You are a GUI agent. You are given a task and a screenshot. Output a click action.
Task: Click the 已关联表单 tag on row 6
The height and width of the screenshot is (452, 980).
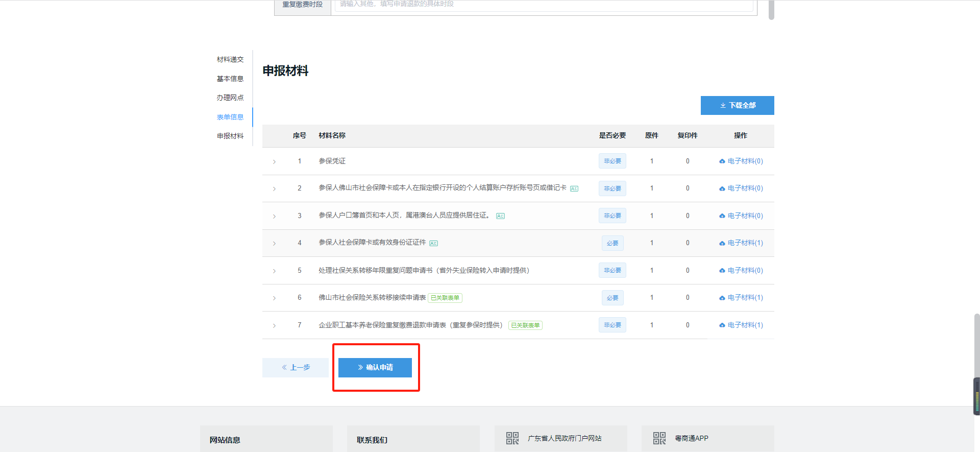click(445, 298)
